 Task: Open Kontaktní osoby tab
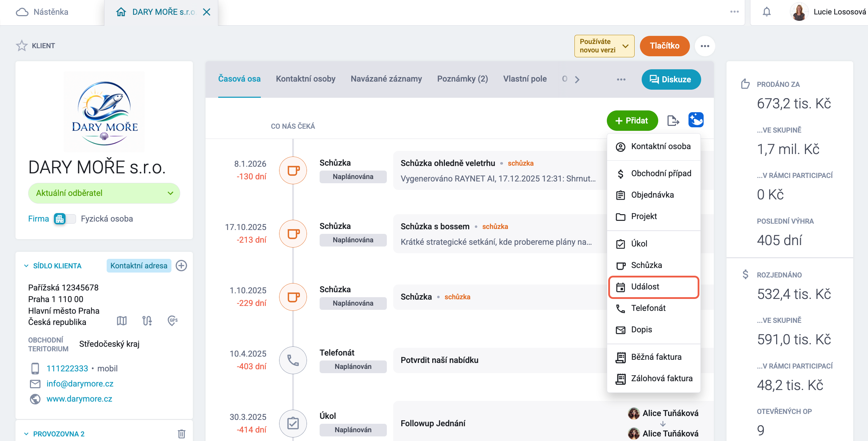pos(306,79)
